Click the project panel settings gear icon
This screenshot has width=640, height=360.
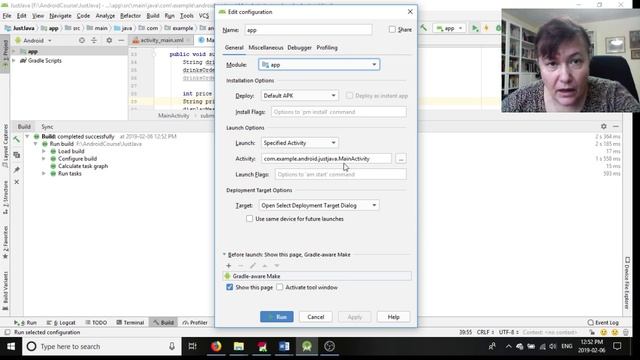pyautogui.click(x=109, y=40)
